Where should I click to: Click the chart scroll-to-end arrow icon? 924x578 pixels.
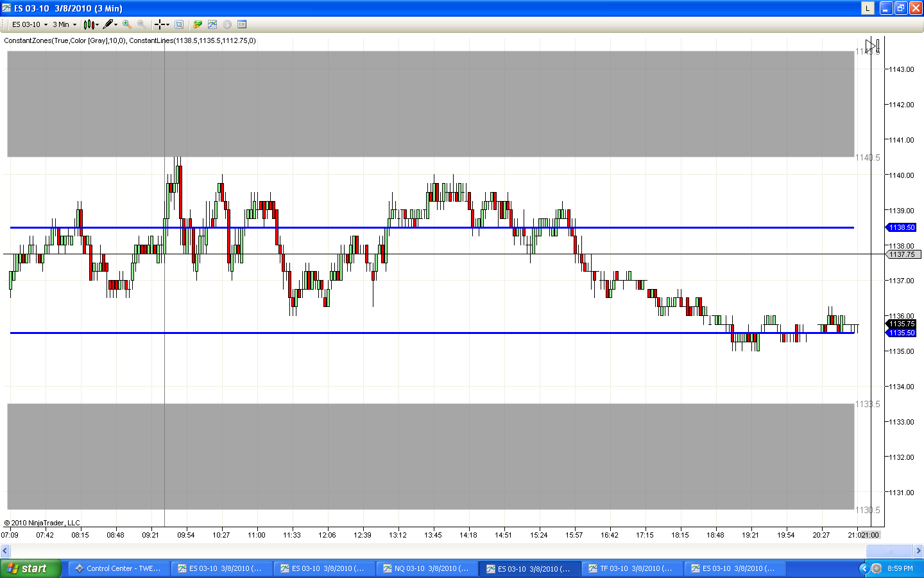pyautogui.click(x=872, y=46)
